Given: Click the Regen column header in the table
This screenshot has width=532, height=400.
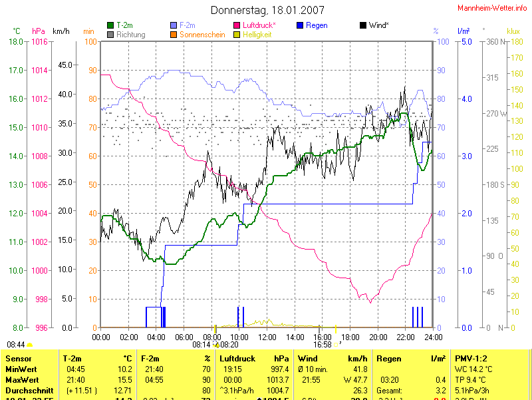Looking at the screenshot, I should tap(389, 359).
